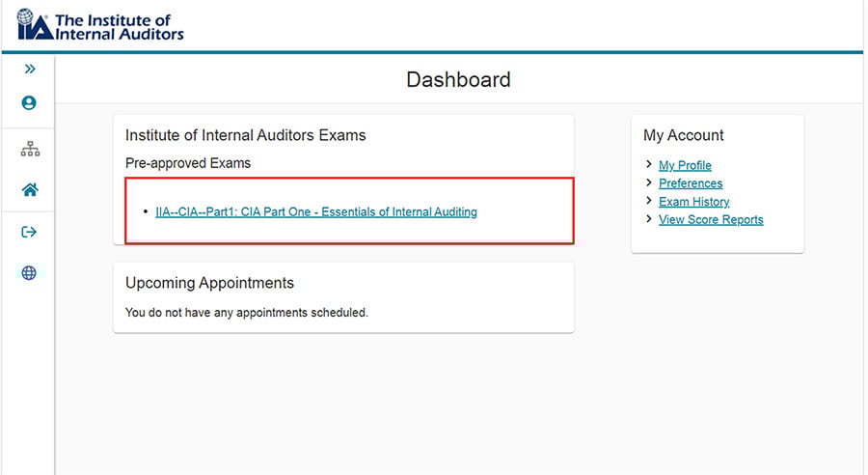The width and height of the screenshot is (868, 475).
Task: View Exam History link
Action: [693, 201]
